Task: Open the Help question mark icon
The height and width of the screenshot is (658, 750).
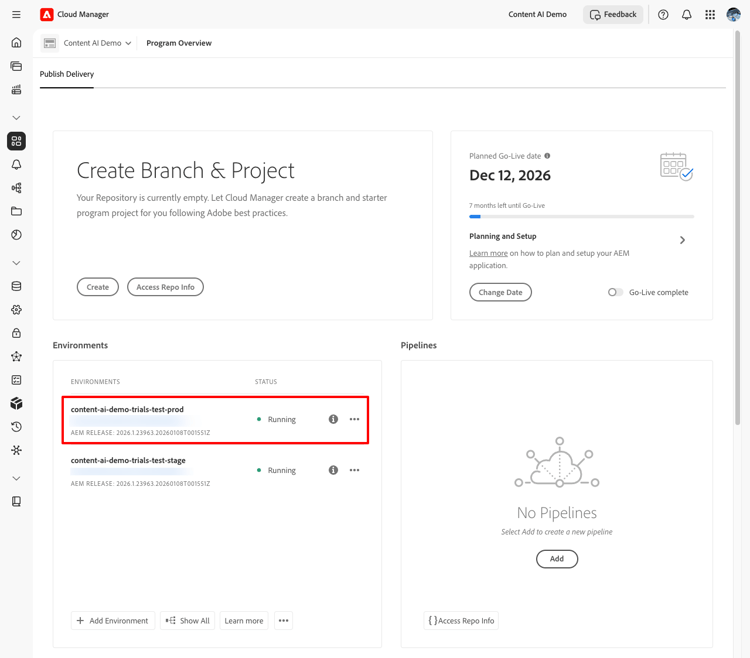Action: (x=663, y=14)
